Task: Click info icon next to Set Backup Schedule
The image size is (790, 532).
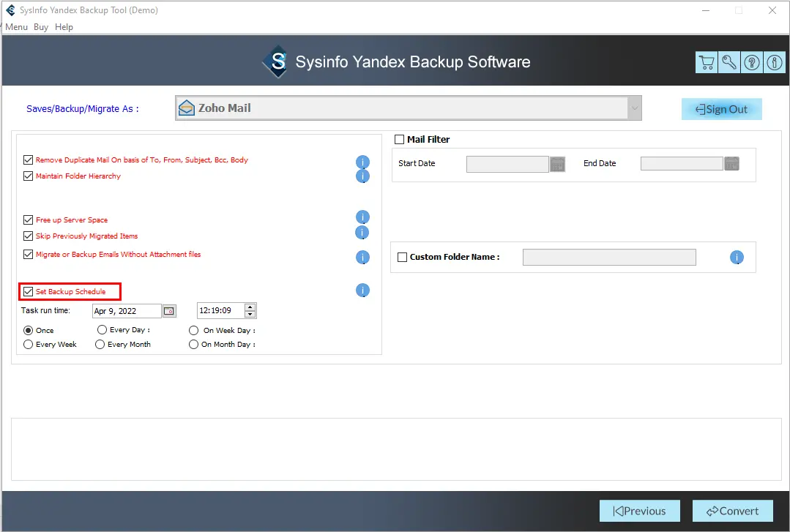Action: pyautogui.click(x=362, y=291)
